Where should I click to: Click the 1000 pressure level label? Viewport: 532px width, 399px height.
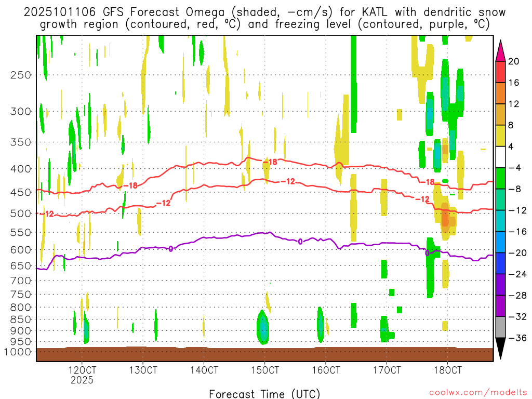pos(18,352)
